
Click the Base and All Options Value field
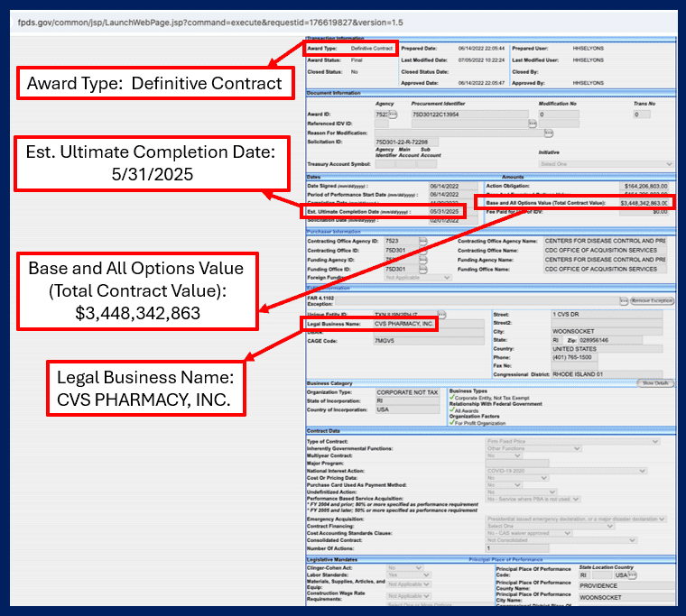tap(644, 203)
